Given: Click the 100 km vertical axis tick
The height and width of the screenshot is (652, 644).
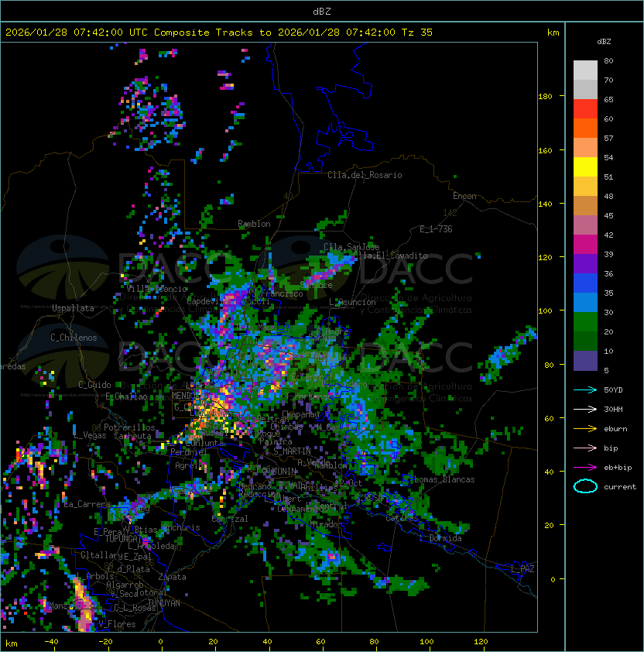Looking at the screenshot, I should [545, 311].
